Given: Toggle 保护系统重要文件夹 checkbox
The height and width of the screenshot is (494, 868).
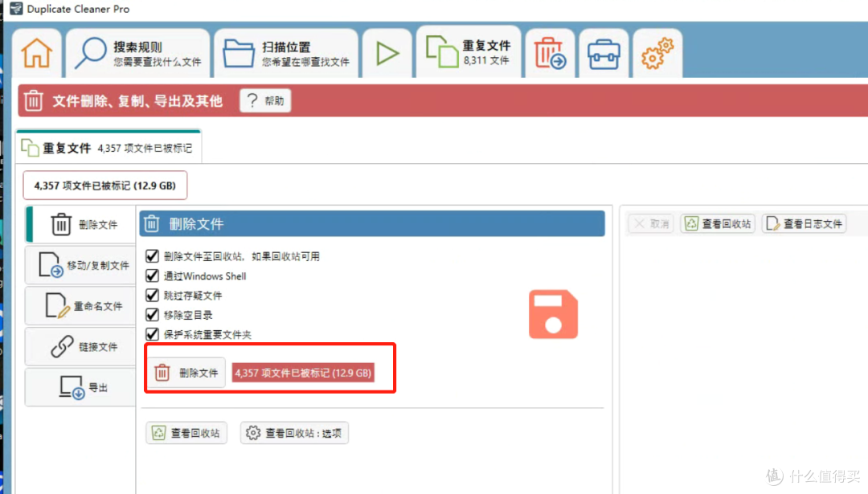Looking at the screenshot, I should [152, 334].
